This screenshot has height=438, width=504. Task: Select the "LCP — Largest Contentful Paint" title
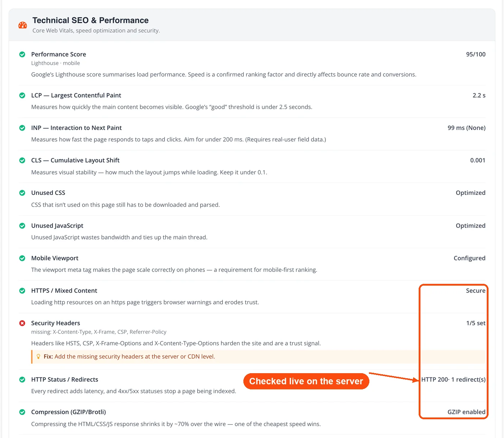[x=76, y=95]
